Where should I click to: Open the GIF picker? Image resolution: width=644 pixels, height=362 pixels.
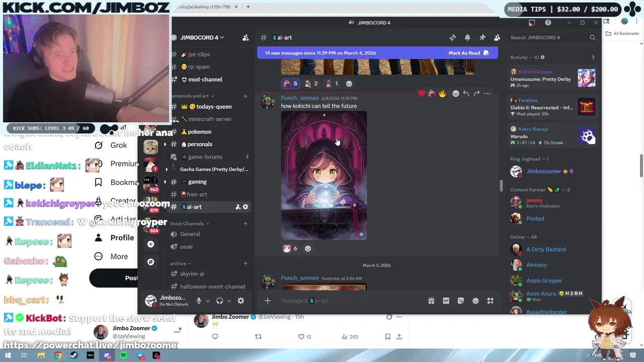446,301
